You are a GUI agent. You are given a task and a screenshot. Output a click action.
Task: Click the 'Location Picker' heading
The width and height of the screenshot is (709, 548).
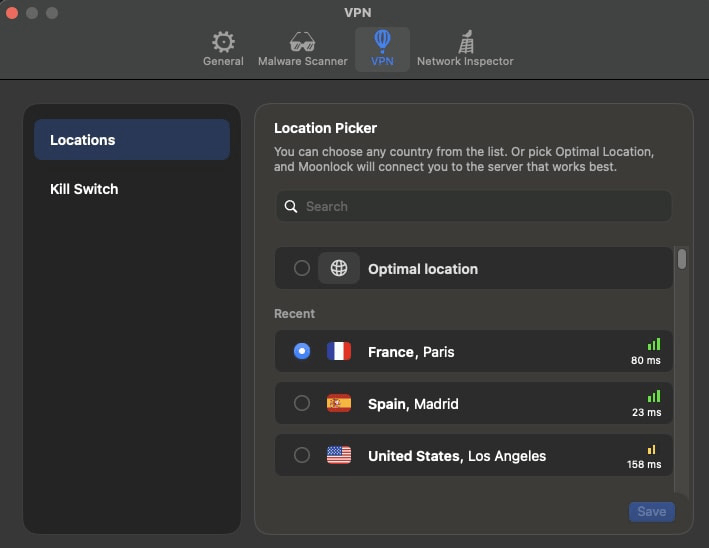[x=325, y=128]
